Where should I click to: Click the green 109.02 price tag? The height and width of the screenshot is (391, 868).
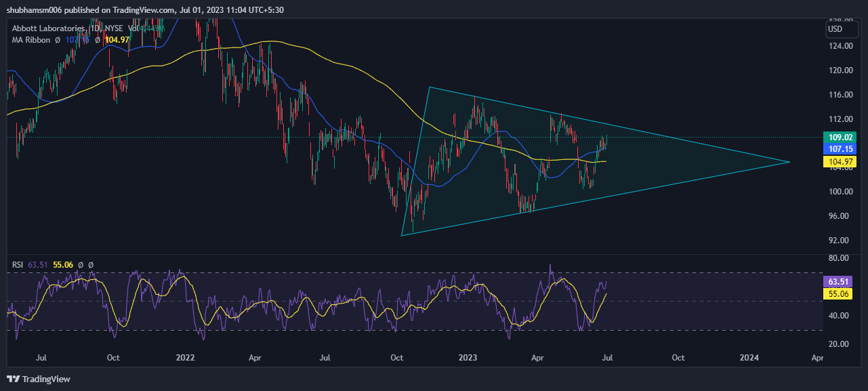pos(839,137)
